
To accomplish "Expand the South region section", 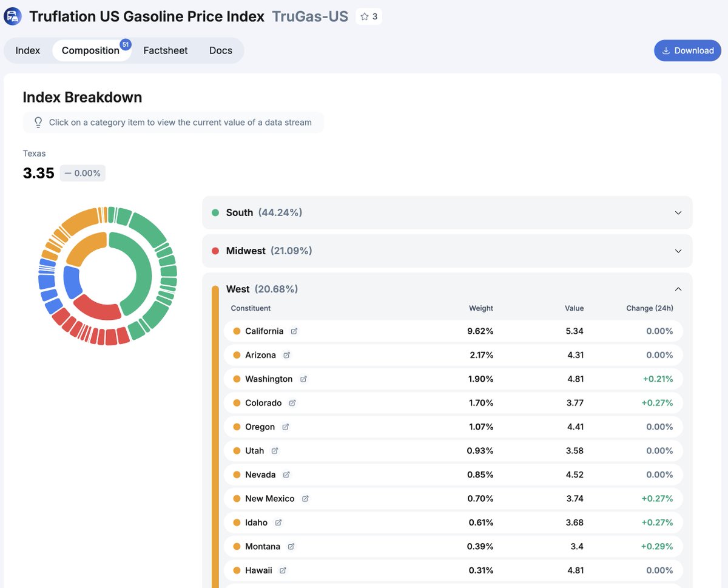I will click(447, 212).
